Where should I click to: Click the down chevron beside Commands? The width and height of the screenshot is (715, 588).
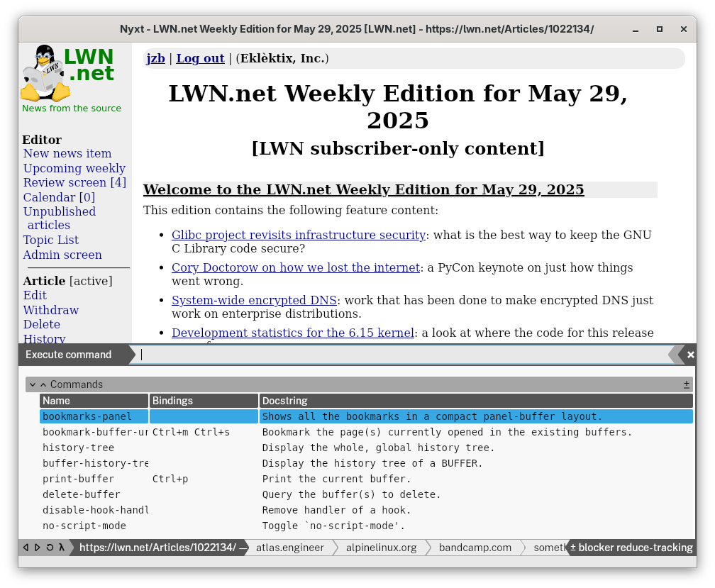(33, 384)
